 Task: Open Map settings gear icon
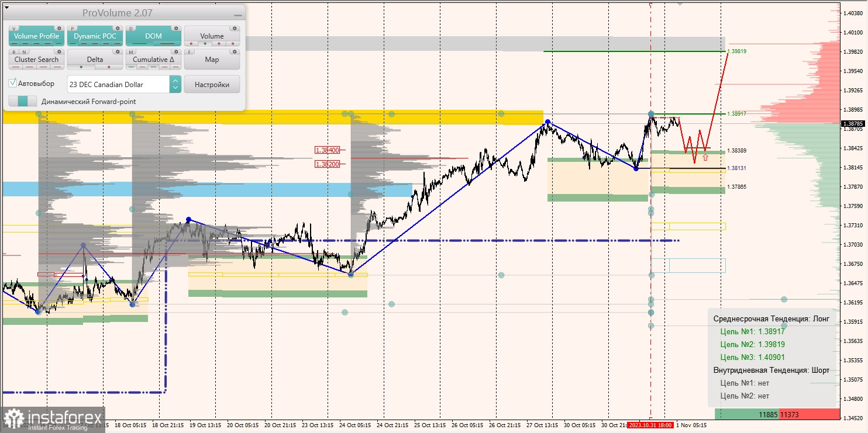235,51
